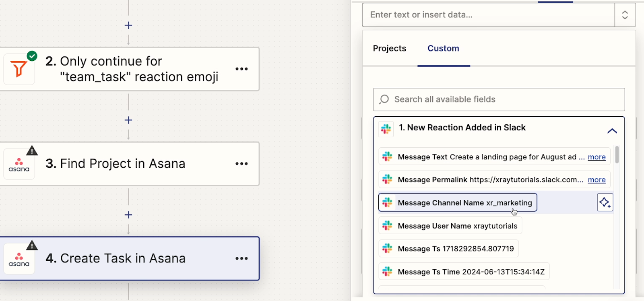
Task: Open step 3 Find Project in Asana
Action: [130, 164]
